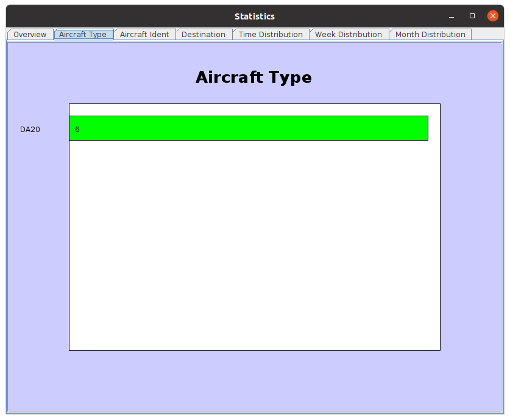Click the lavender panel area below the chart
This screenshot has height=420, width=510.
pos(255,380)
